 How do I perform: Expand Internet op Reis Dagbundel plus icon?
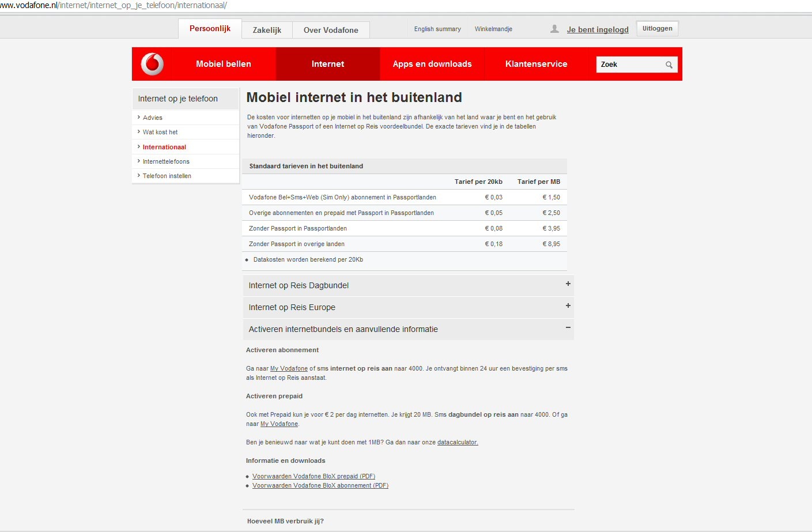pyautogui.click(x=568, y=284)
